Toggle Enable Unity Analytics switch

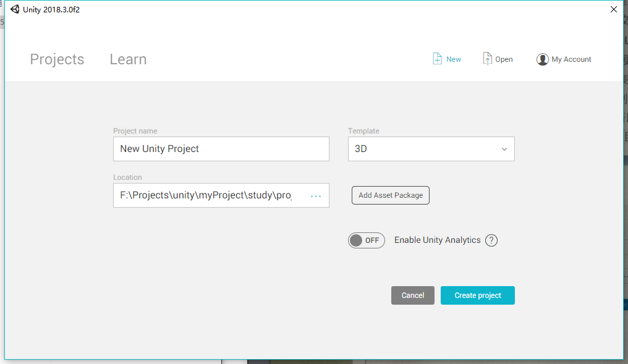coord(367,240)
